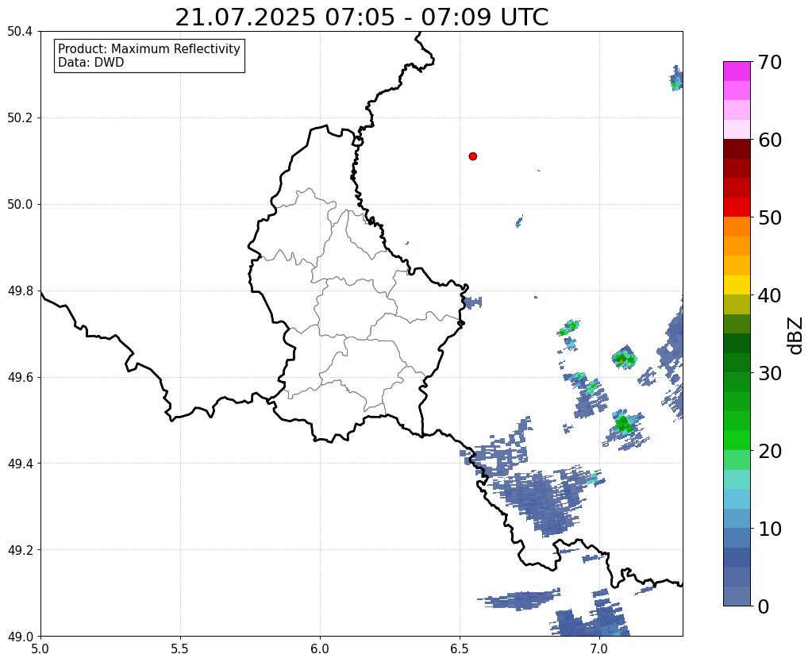Click latitude label 49.0
Viewport: 812px width, 662px height.
click(x=20, y=637)
